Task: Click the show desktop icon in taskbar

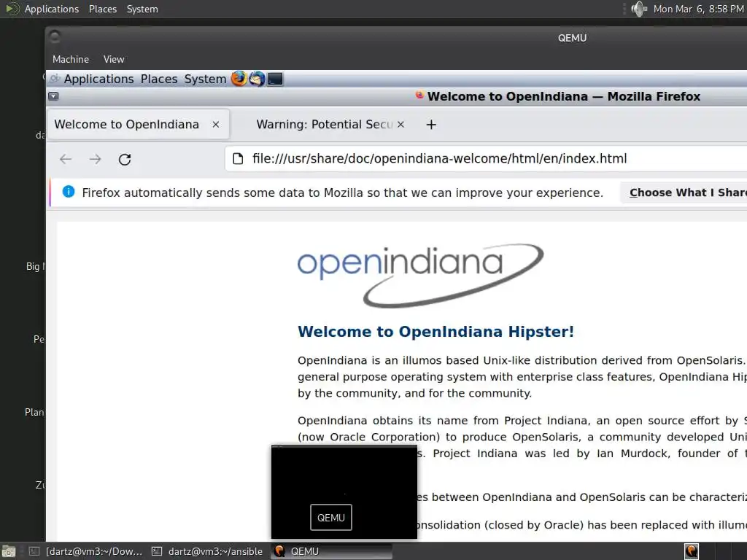Action: 9,551
